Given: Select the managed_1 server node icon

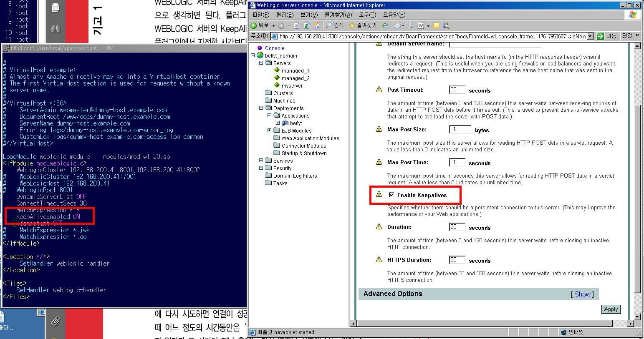Looking at the screenshot, I should (276, 70).
